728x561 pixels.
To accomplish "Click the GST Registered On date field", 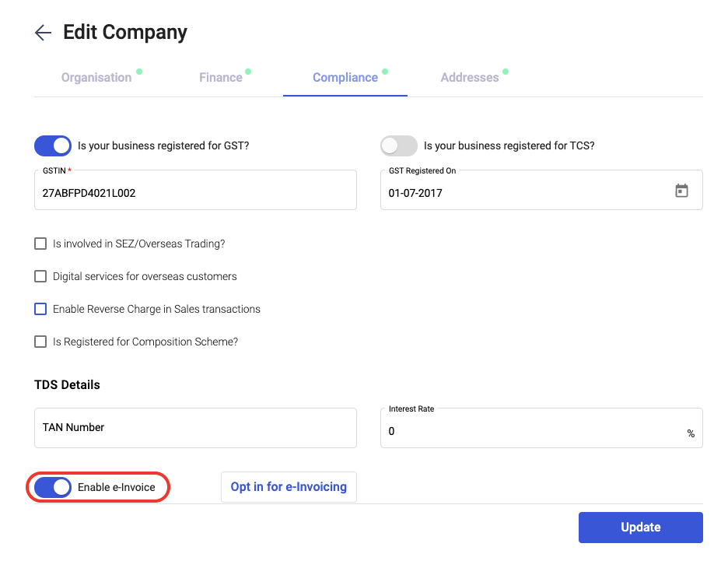I will click(541, 190).
